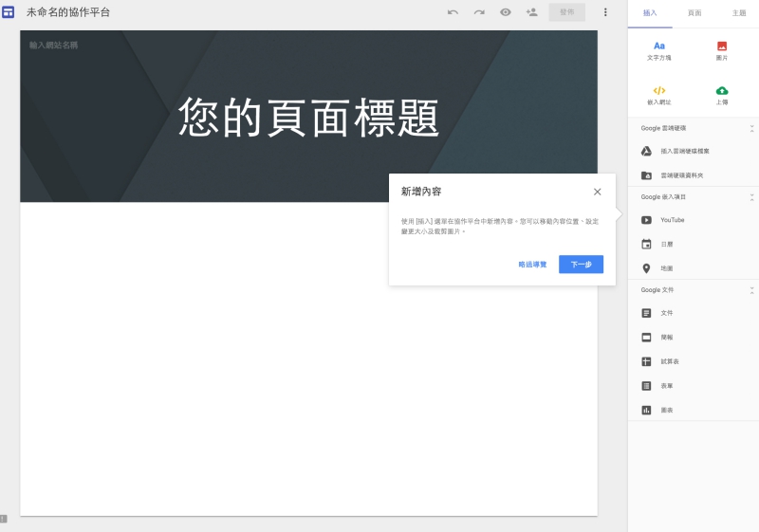Screen dimensions: 759x532
Task: Insert a 地圖 map item
Action: (666, 268)
